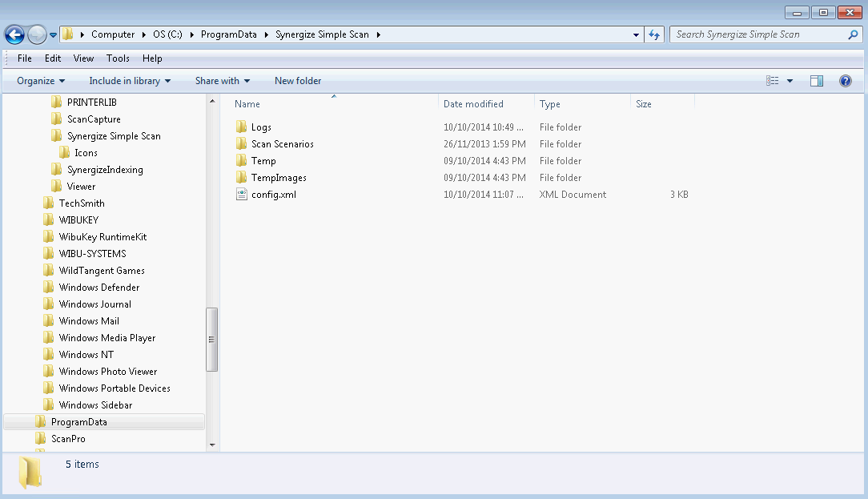The image size is (868, 499).
Task: Select Windows NT in the tree
Action: click(86, 355)
